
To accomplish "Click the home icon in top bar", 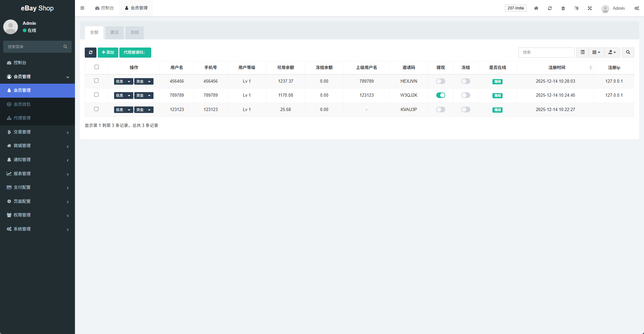I will 536,8.
